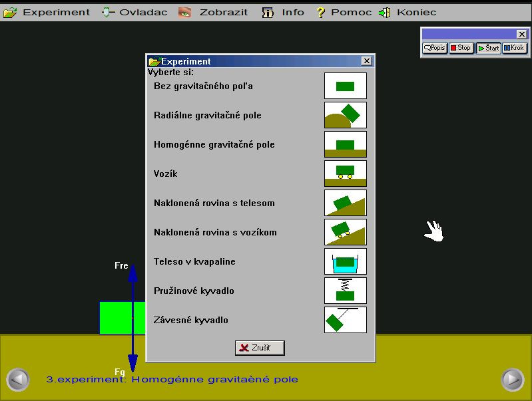Start the simulation with Štart button
The width and height of the screenshot is (532, 401).
pos(488,48)
